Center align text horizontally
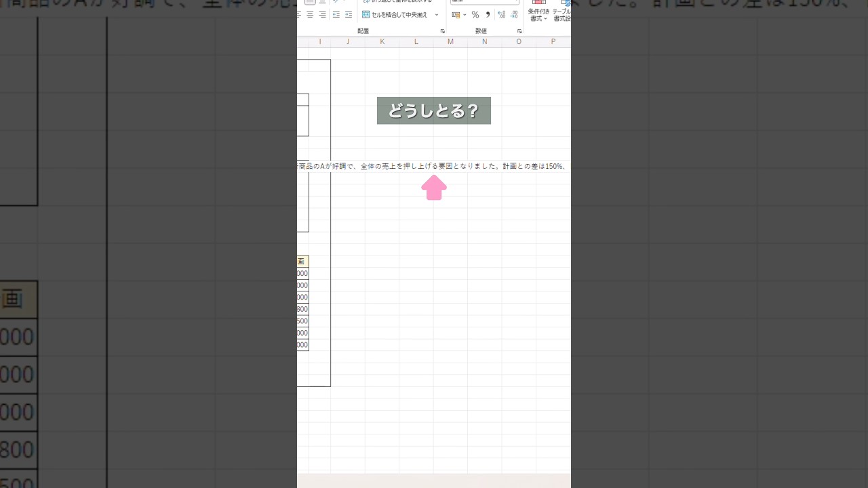 tap(310, 14)
